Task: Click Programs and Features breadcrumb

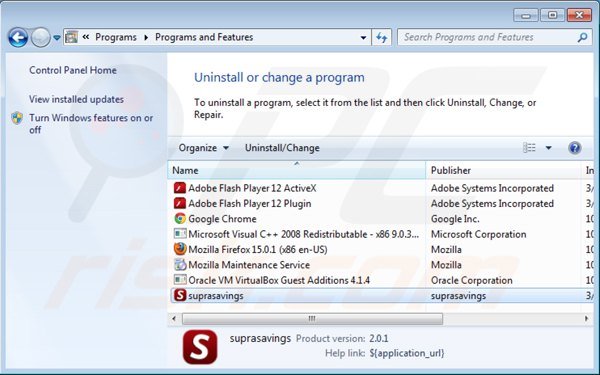Action: point(204,37)
